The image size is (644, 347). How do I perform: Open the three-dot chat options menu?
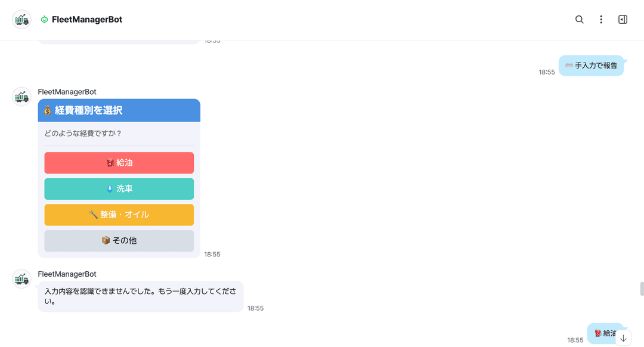pos(601,19)
